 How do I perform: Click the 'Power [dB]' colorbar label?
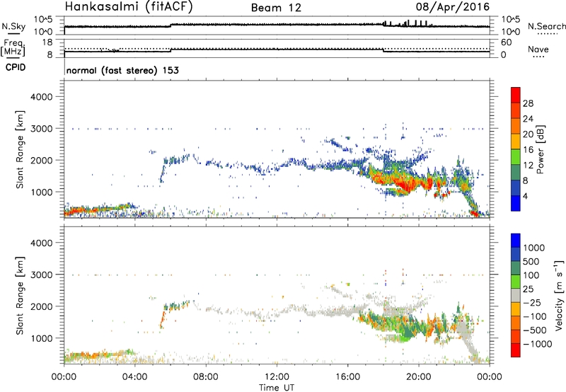tap(540, 149)
